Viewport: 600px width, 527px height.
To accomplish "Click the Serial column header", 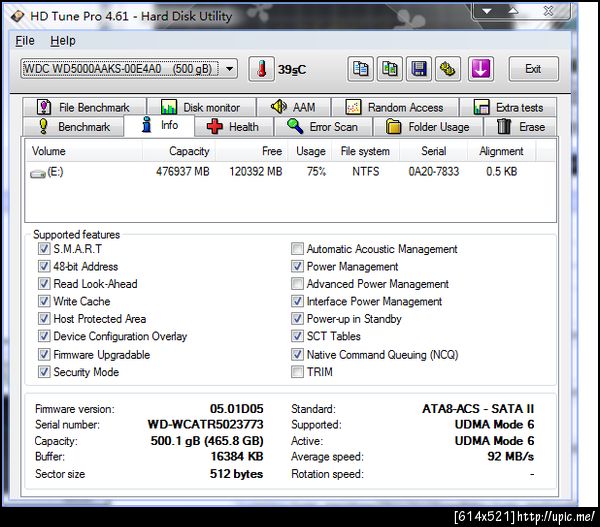I will 434,151.
